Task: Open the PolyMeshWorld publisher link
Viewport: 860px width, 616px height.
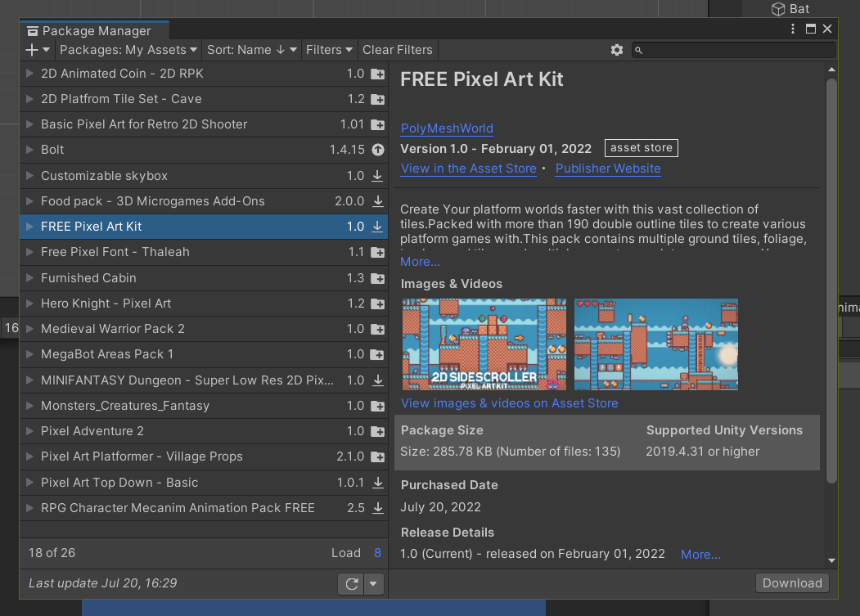Action: [447, 128]
